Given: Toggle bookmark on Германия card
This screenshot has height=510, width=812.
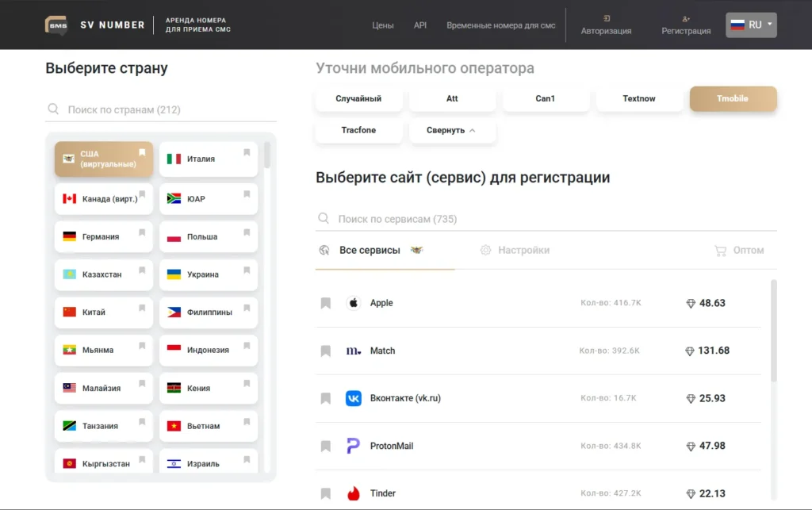Looking at the screenshot, I should coord(142,232).
